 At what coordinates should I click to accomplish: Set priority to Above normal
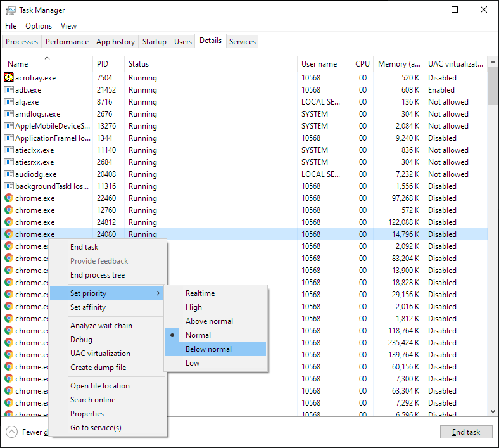pyautogui.click(x=215, y=321)
